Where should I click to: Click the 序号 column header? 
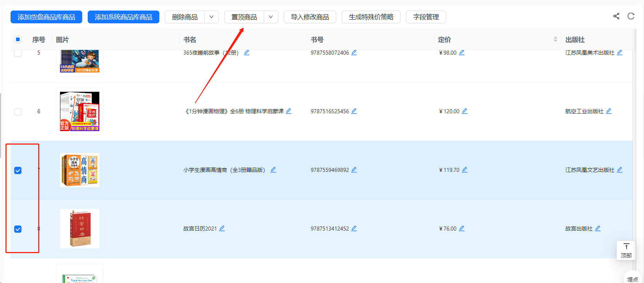[39, 39]
